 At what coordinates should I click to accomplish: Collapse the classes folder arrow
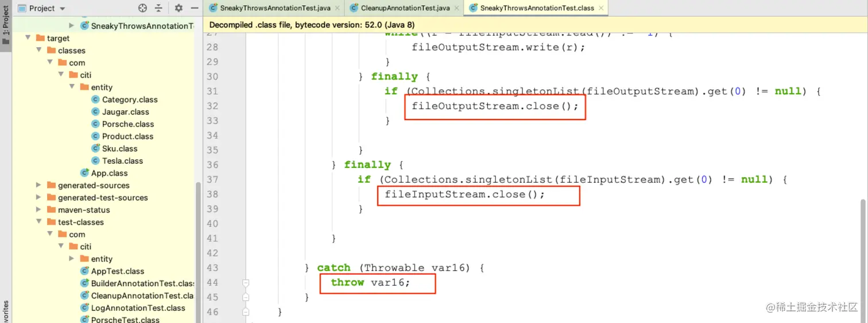(38, 51)
